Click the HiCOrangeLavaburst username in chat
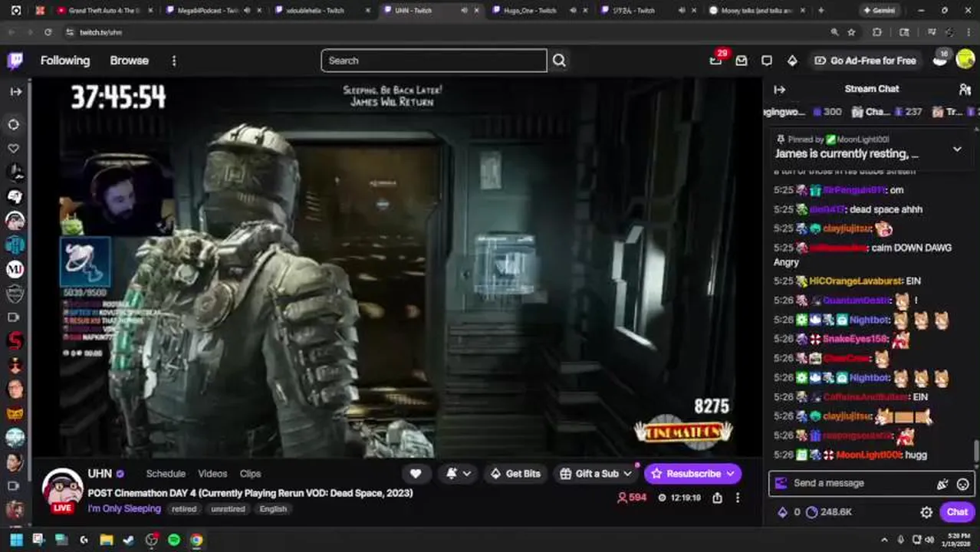The image size is (980, 552). coord(855,281)
